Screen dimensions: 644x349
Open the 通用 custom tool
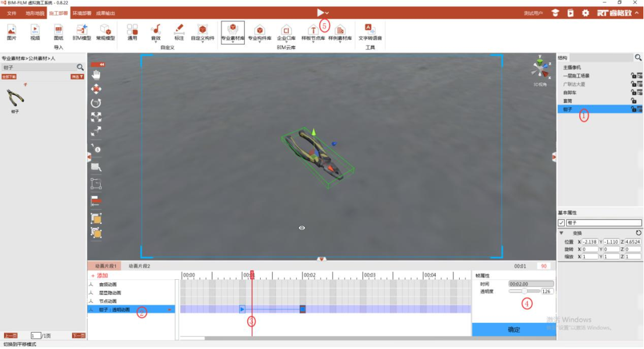(132, 33)
